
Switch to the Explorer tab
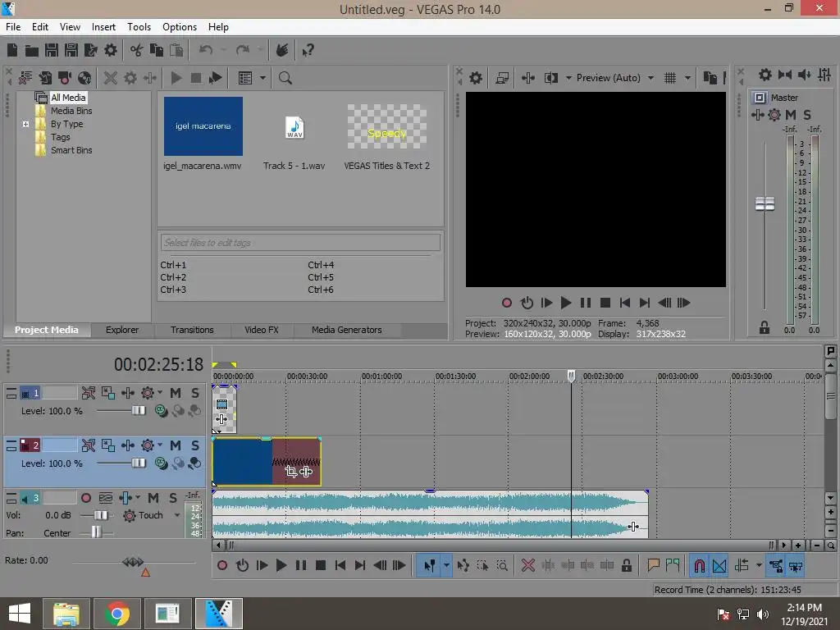(x=122, y=330)
